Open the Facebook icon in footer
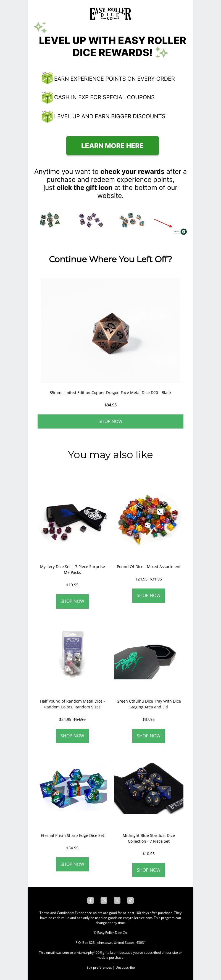 pyautogui.click(x=91, y=900)
